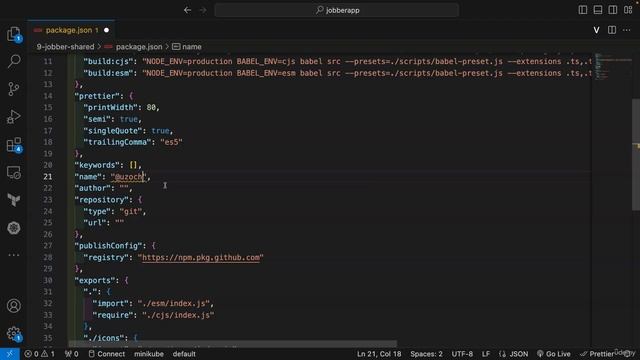Show additional views ellipsis in activity bar
The height and width of the screenshot is (360, 640).
click(x=14, y=255)
